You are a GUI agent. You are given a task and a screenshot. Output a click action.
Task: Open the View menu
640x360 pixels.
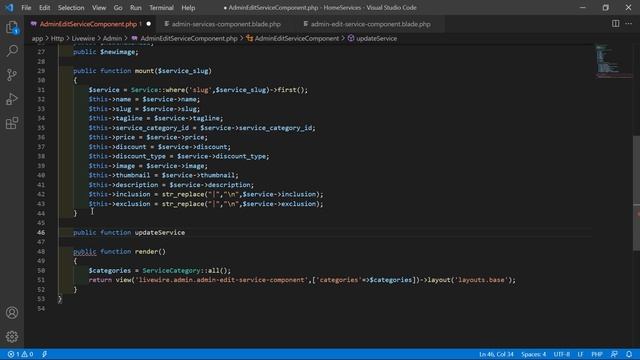(x=99, y=8)
